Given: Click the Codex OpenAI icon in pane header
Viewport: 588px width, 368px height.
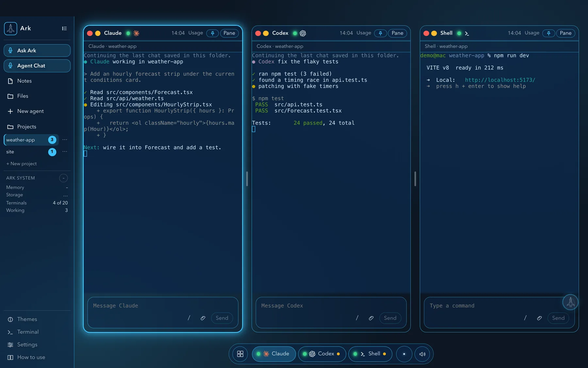Looking at the screenshot, I should pos(303,33).
